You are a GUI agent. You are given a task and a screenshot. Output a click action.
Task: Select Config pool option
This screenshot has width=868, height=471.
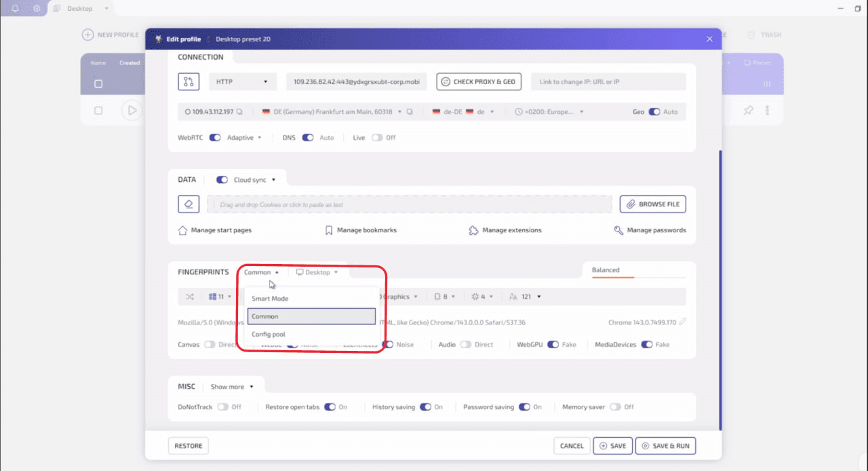click(311, 335)
